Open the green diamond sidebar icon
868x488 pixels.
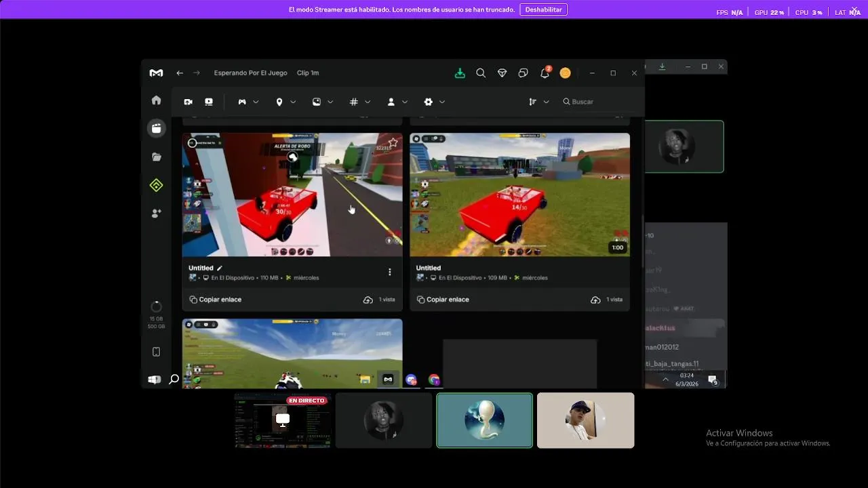156,185
